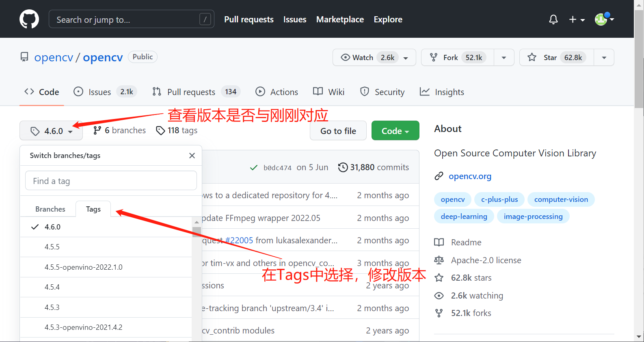Image resolution: width=644 pixels, height=342 pixels.
Task: Open the Issues tab with 2.1k
Action: coord(105,92)
